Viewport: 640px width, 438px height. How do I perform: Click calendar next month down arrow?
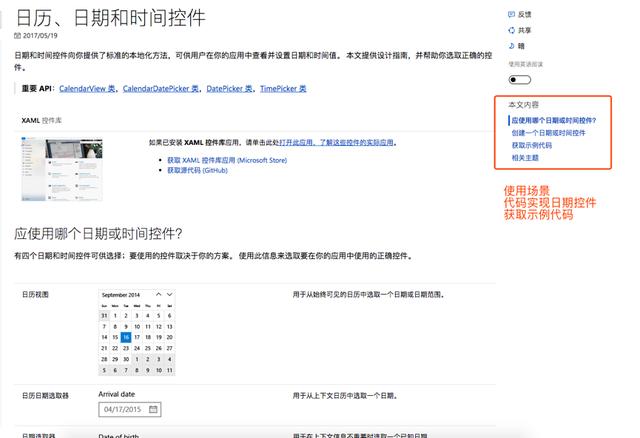169,294
